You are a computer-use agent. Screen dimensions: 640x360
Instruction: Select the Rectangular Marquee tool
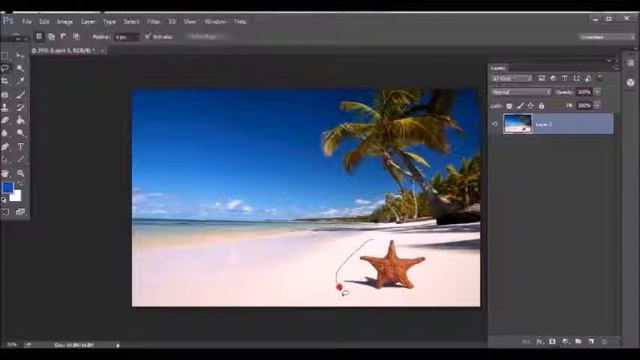pos(5,55)
